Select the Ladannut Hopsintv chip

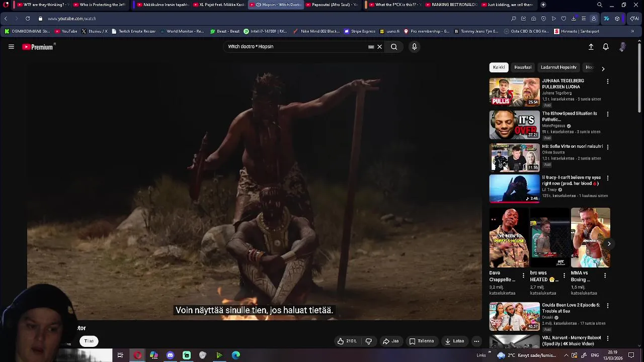[558, 67]
